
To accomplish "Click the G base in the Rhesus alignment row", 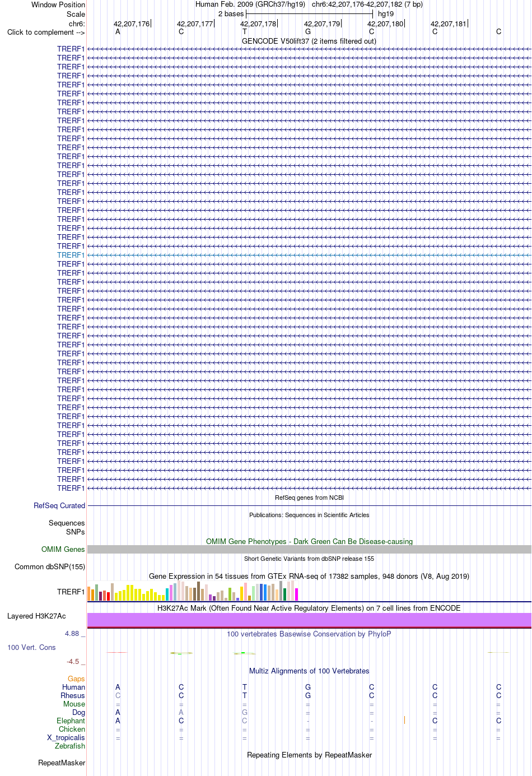I will point(308,695).
